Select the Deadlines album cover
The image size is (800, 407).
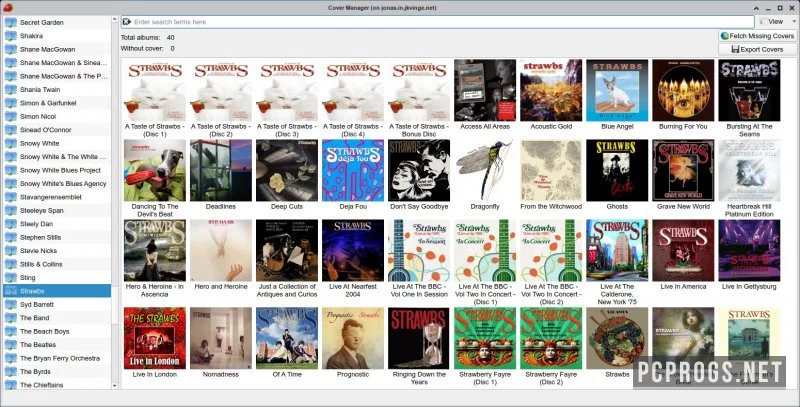pos(221,170)
